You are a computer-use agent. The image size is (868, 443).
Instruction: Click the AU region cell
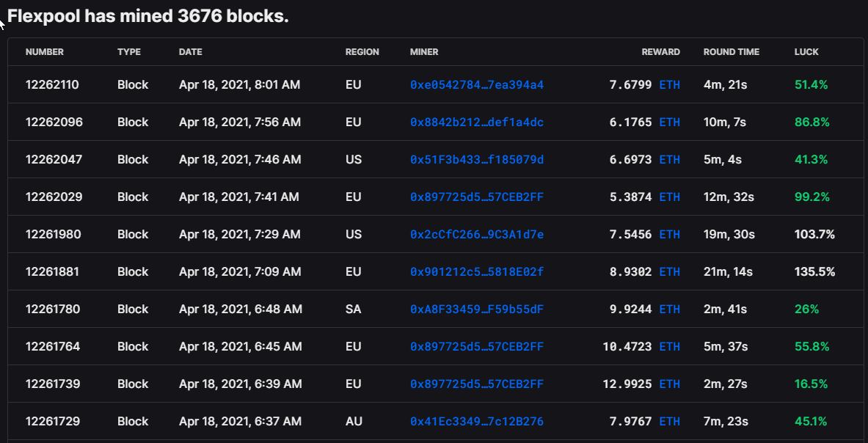[354, 422]
